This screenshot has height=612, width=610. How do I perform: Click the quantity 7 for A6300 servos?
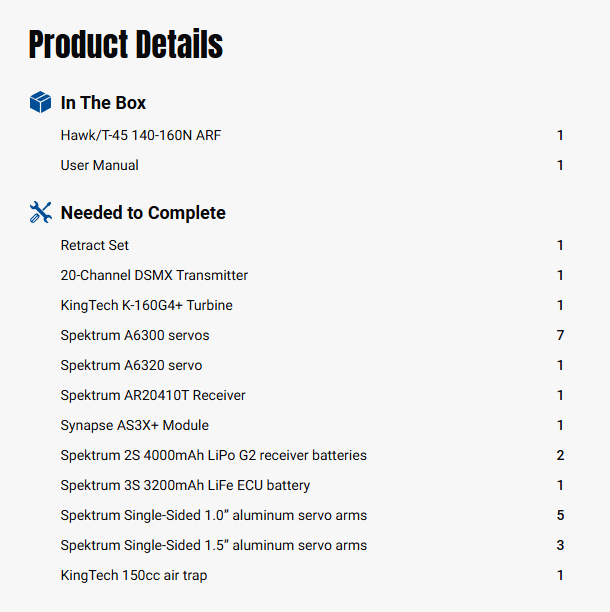pyautogui.click(x=561, y=335)
